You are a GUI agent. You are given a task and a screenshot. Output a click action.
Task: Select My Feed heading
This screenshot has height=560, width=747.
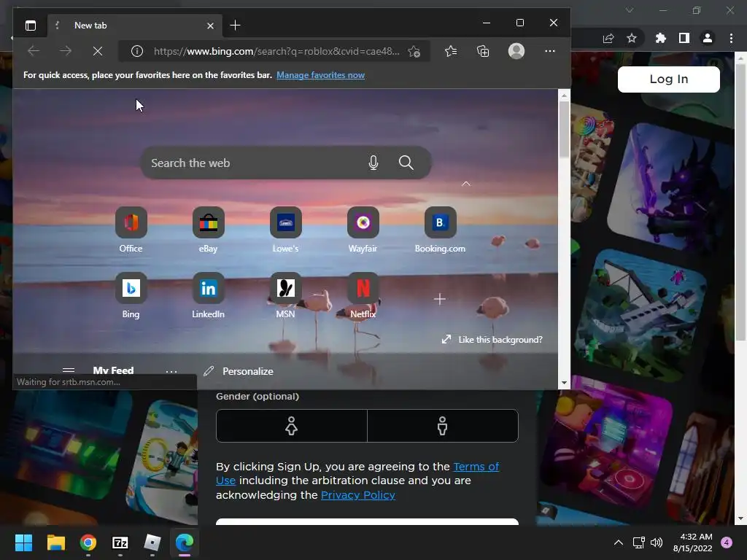113,370
